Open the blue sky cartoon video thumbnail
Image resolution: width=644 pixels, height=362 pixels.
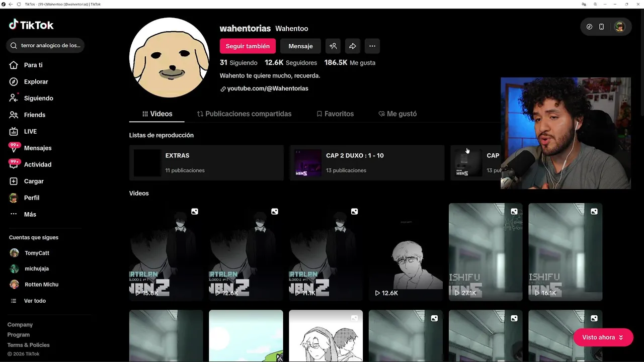[246, 336]
